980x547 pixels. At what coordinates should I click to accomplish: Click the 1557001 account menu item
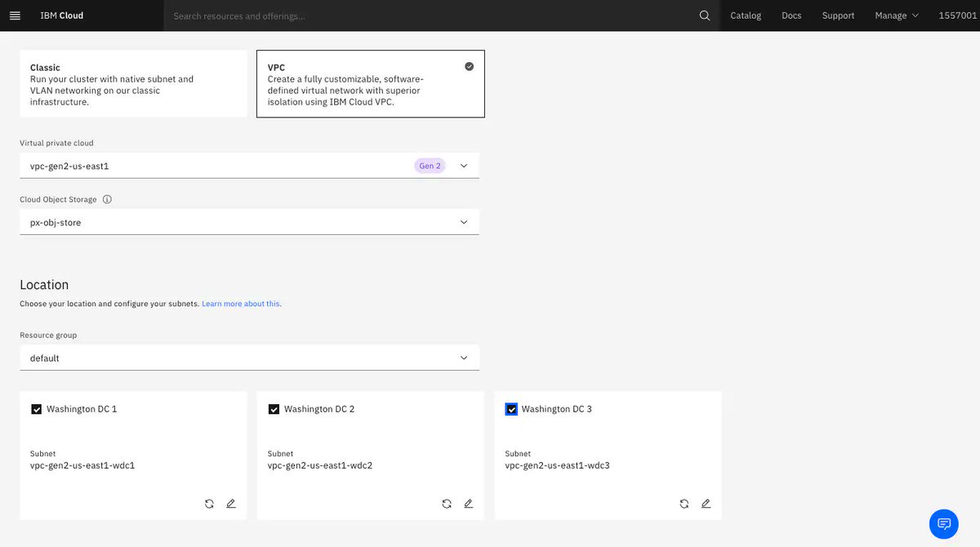(958, 16)
